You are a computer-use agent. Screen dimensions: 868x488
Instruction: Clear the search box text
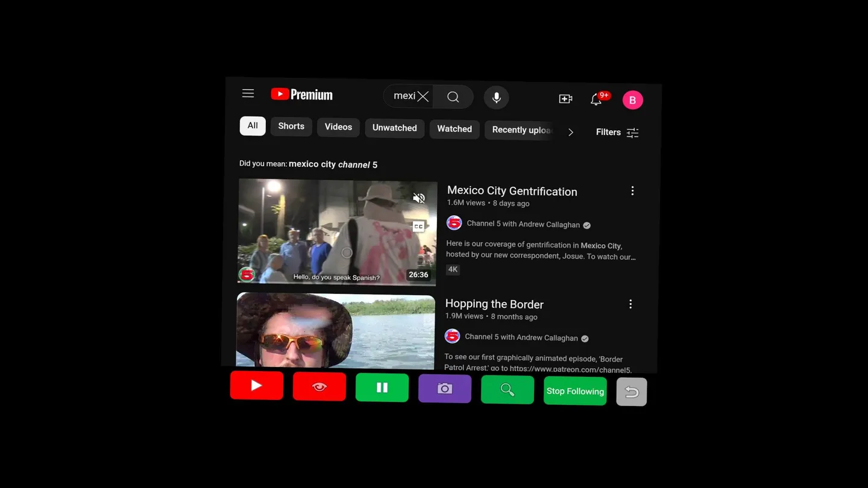click(x=423, y=96)
